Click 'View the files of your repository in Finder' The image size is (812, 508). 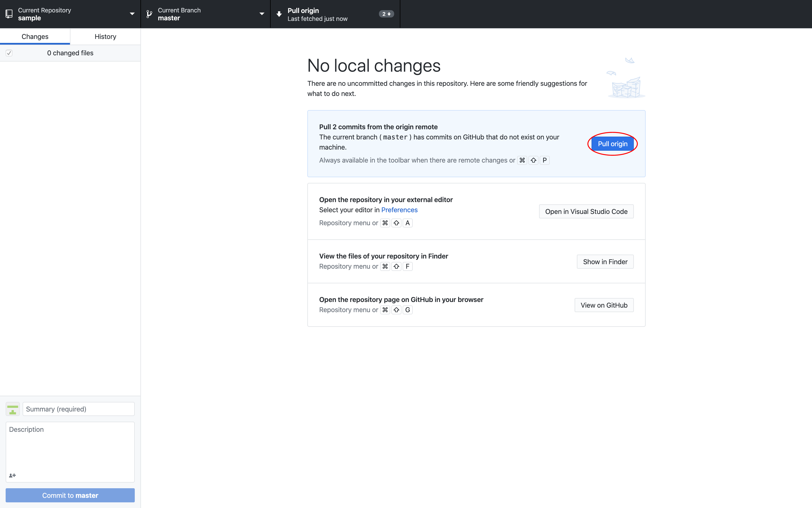coord(383,256)
